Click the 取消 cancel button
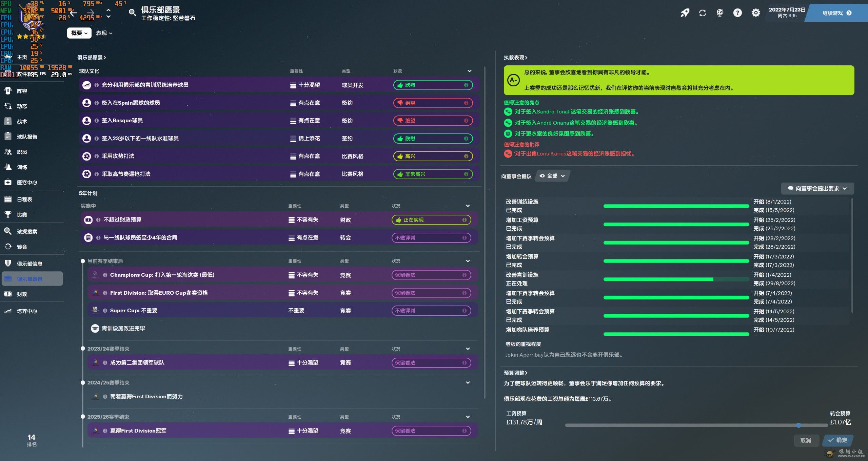The image size is (868, 461). click(x=806, y=440)
